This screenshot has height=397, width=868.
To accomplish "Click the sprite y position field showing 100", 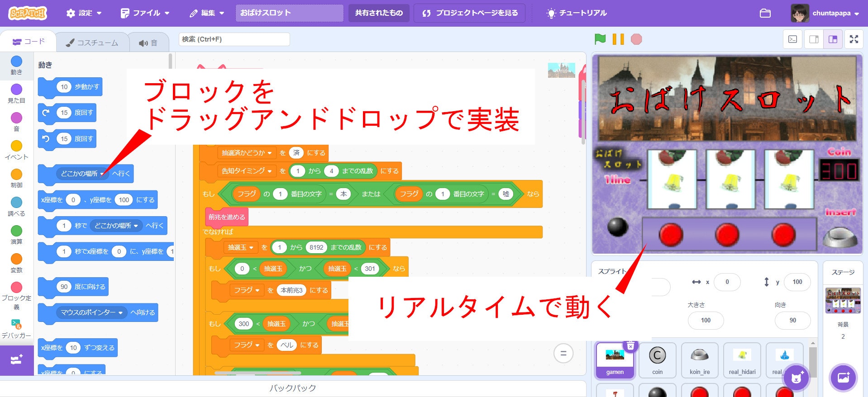I will pyautogui.click(x=797, y=282).
